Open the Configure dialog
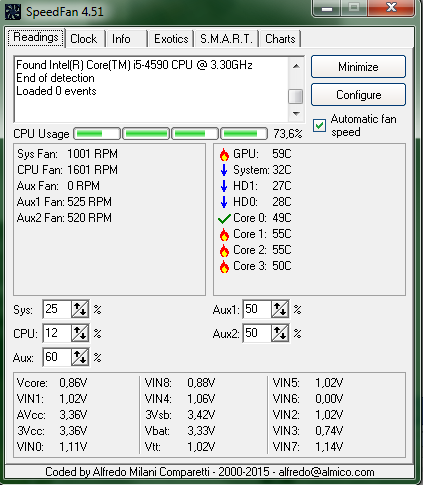This screenshot has height=485, width=423. coord(358,95)
